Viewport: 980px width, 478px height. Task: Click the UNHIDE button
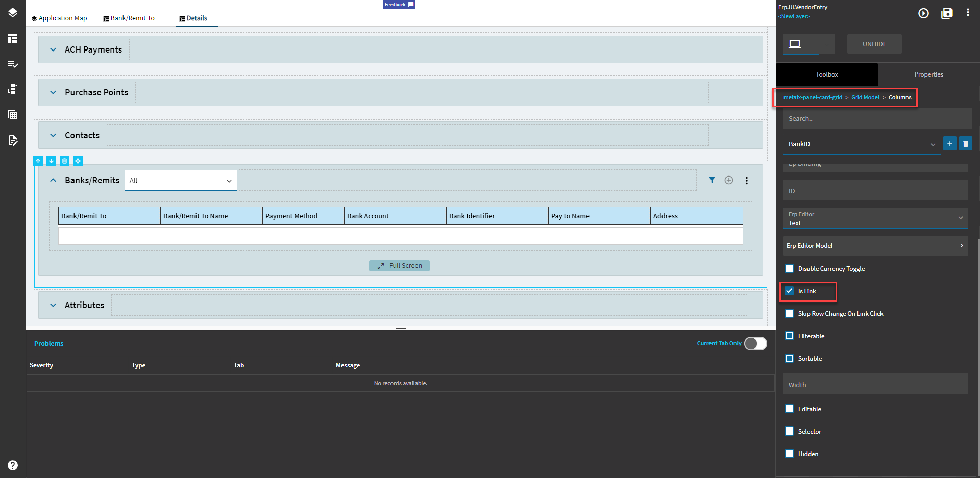click(874, 44)
